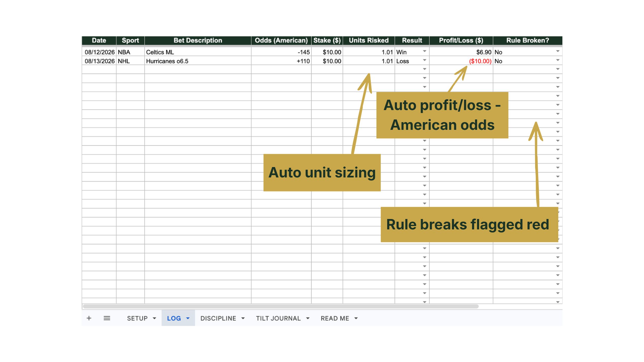Select the Bet Description column header
This screenshot has height=362, width=644.
tap(198, 40)
